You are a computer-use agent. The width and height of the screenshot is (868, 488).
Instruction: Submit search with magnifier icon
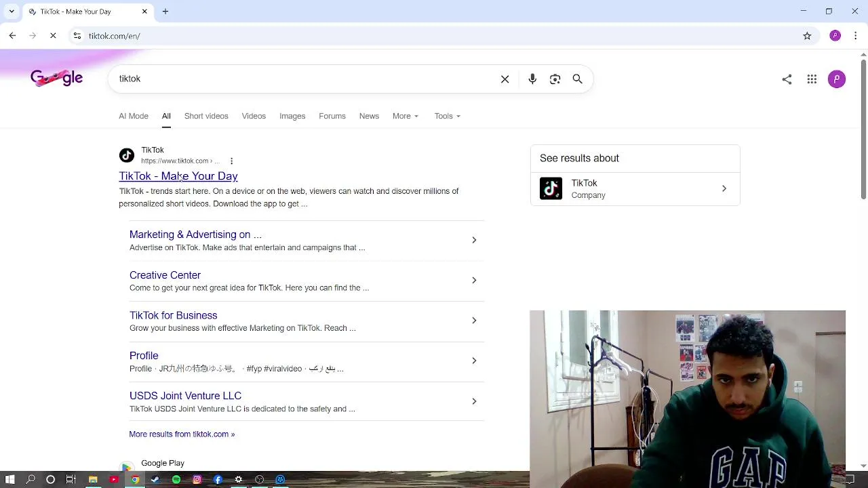point(578,79)
